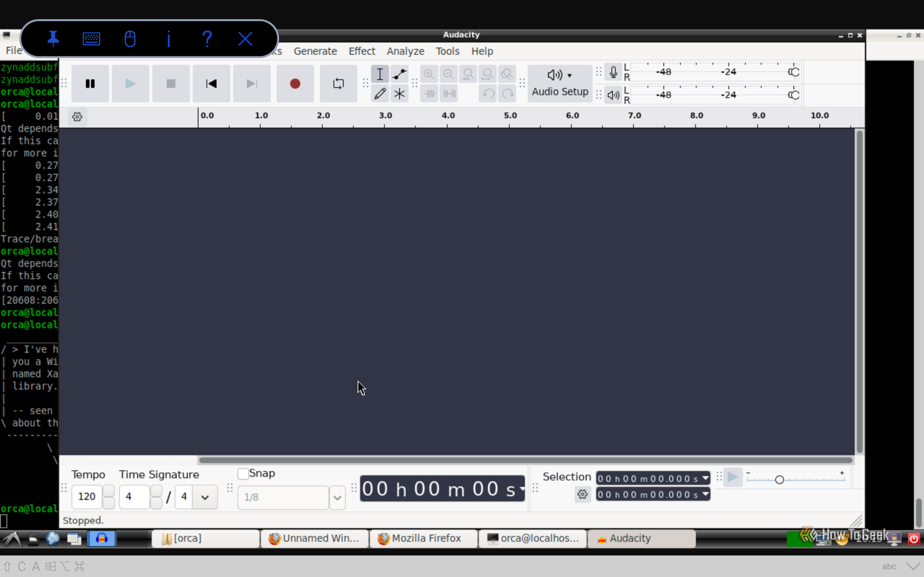Open selection start time format dropdown
The width and height of the screenshot is (924, 577).
point(705,479)
